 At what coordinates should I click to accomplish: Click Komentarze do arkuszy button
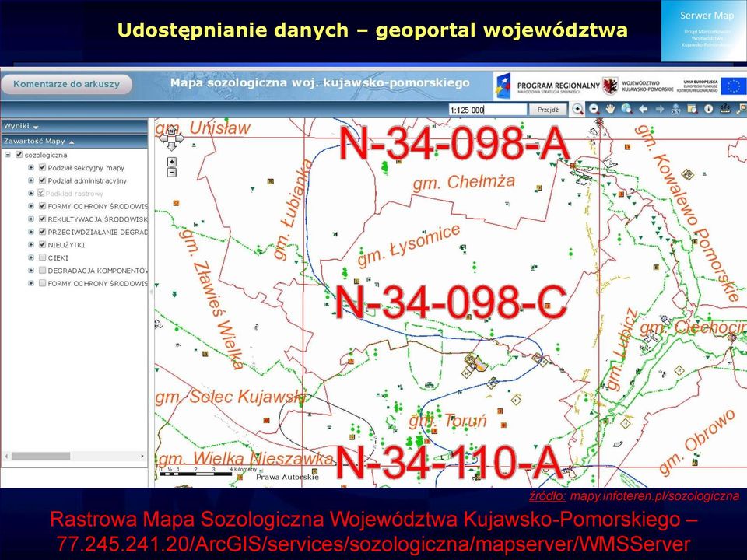pyautogui.click(x=66, y=84)
